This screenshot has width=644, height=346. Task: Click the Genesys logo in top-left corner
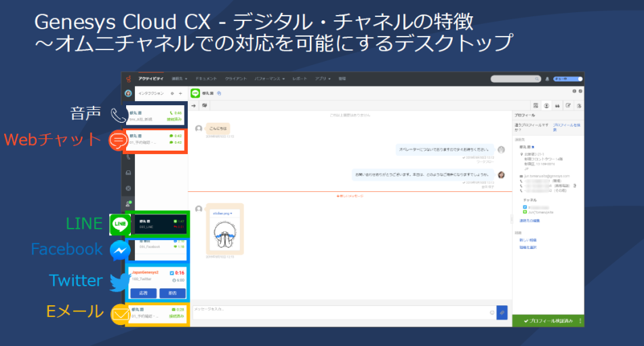(128, 79)
